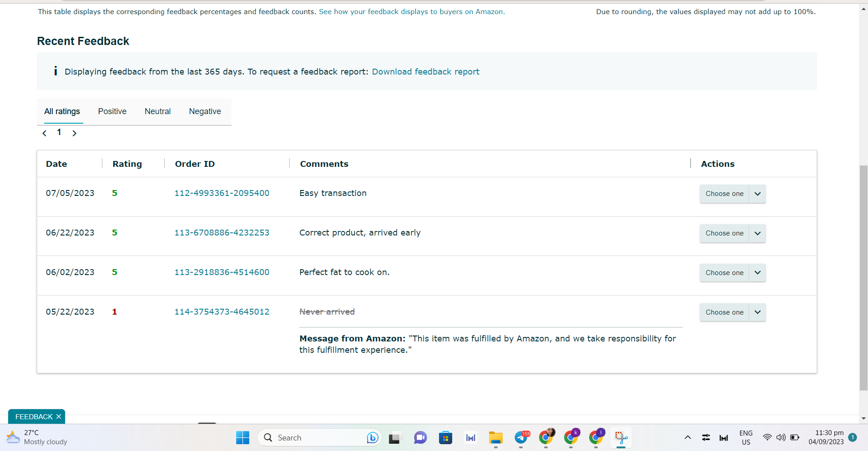Switch to the Positive tab
Screen dimensions: 868x451
coord(112,111)
